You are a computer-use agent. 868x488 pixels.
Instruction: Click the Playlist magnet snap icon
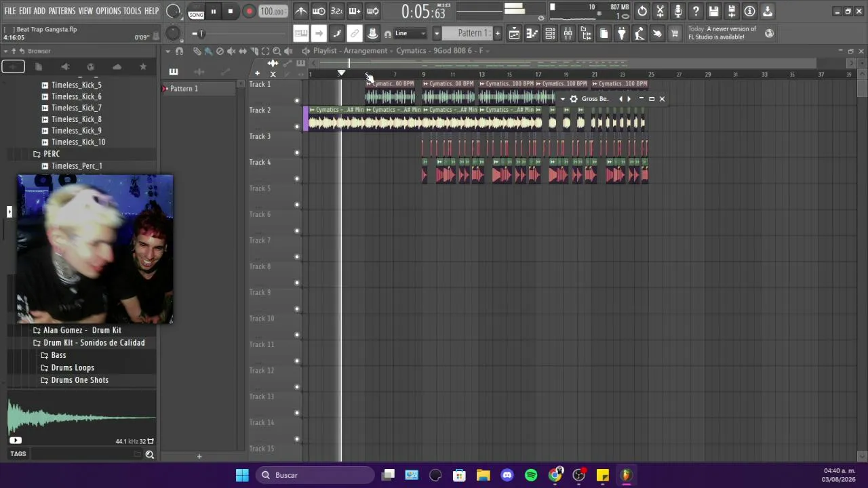(179, 51)
